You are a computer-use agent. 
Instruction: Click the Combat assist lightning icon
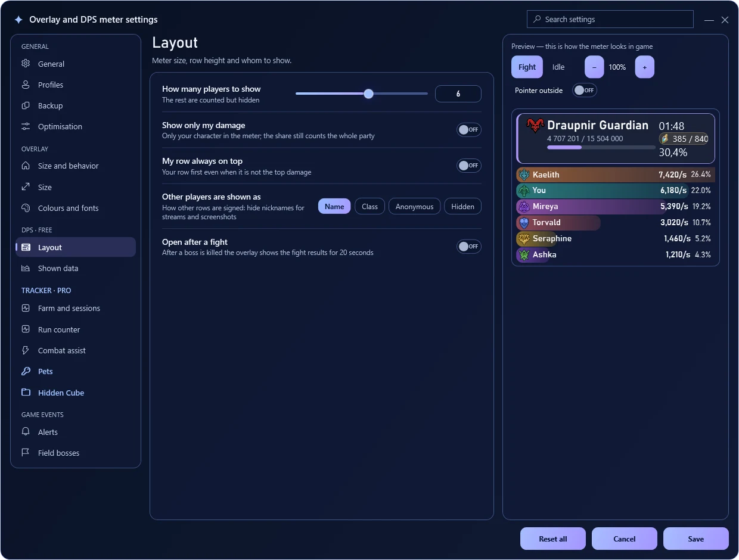[26, 350]
